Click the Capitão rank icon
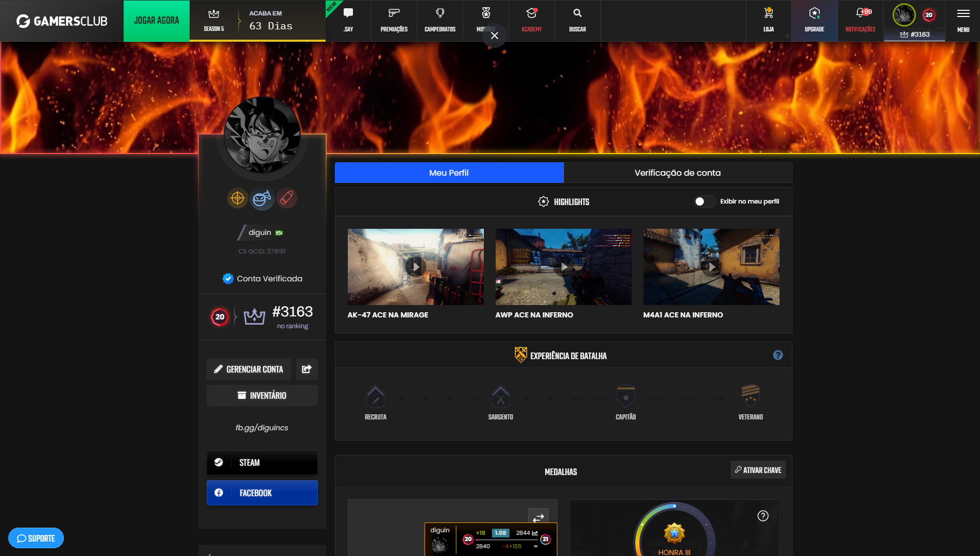This screenshot has height=556, width=980. tap(626, 397)
